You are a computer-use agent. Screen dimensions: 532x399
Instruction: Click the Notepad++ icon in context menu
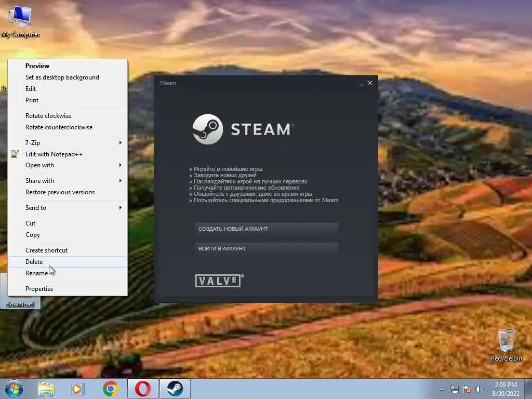click(15, 154)
